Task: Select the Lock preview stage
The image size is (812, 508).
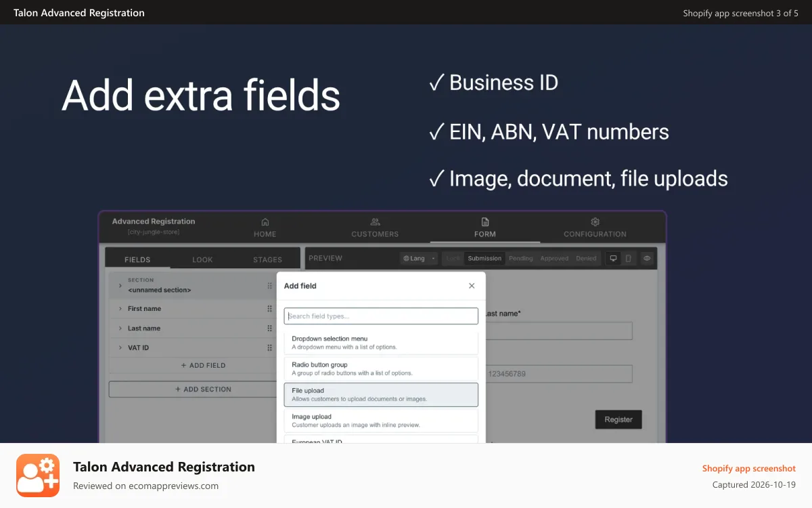Action: tap(453, 258)
